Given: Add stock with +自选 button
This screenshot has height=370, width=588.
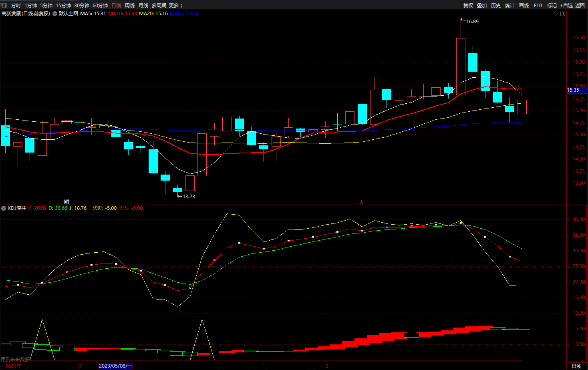Looking at the screenshot, I should [x=566, y=6].
